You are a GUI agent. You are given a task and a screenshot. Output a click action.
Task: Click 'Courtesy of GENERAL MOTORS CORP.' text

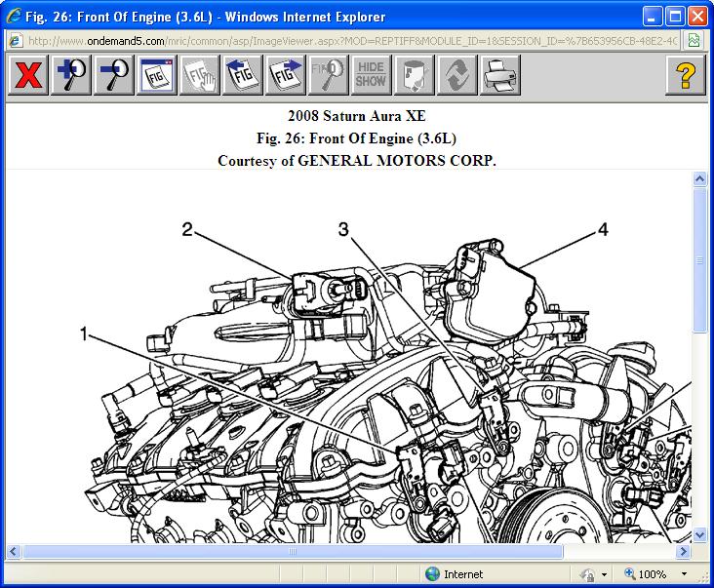coord(357,161)
